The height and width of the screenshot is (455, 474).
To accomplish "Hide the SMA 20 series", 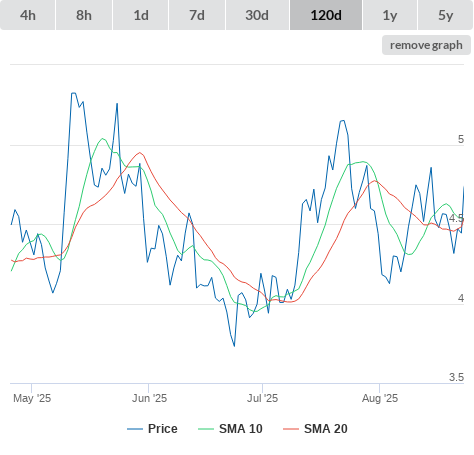I will tap(315, 429).
